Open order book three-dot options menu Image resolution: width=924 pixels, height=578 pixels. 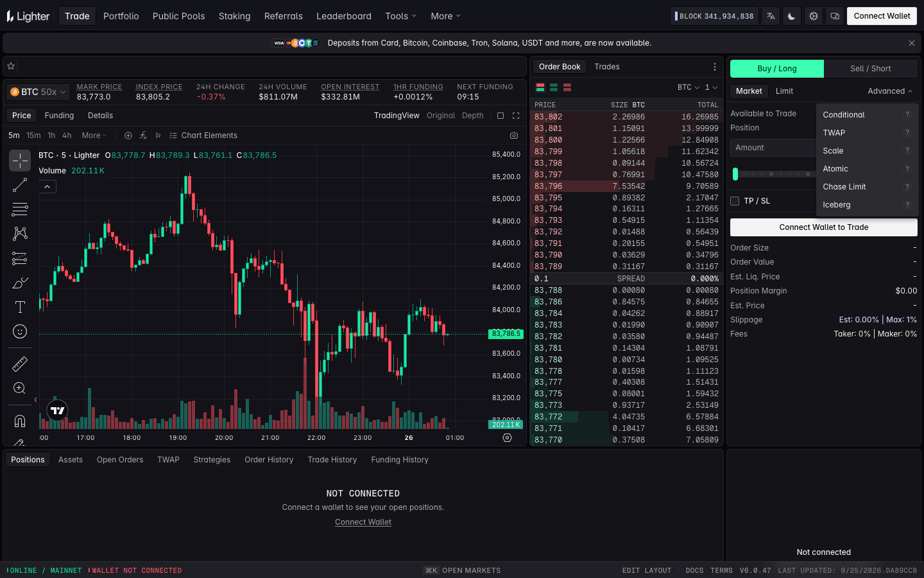[x=715, y=67]
